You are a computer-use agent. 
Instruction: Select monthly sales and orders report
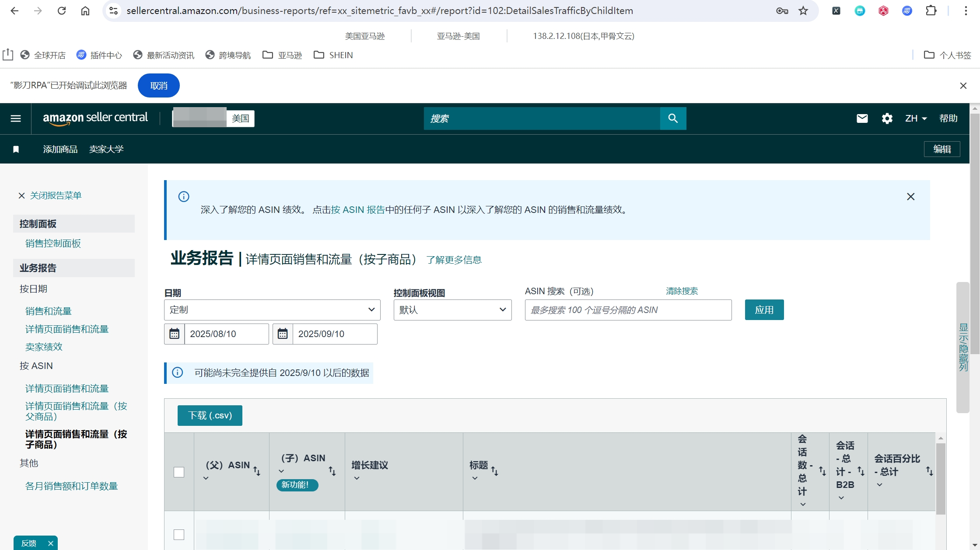[71, 486]
